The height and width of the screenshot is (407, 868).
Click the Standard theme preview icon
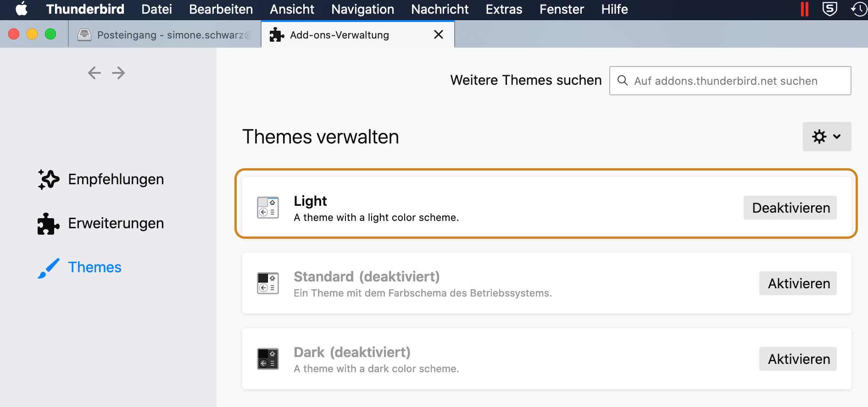click(x=268, y=283)
